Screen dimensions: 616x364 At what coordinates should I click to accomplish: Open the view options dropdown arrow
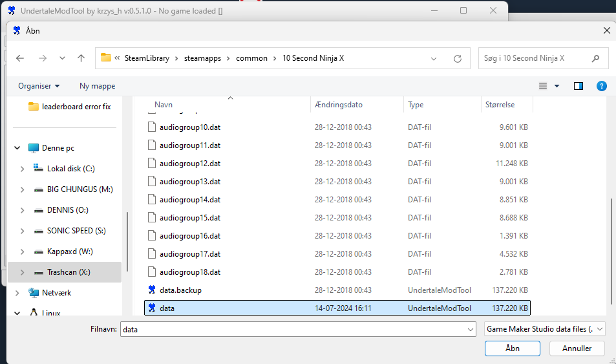click(557, 86)
